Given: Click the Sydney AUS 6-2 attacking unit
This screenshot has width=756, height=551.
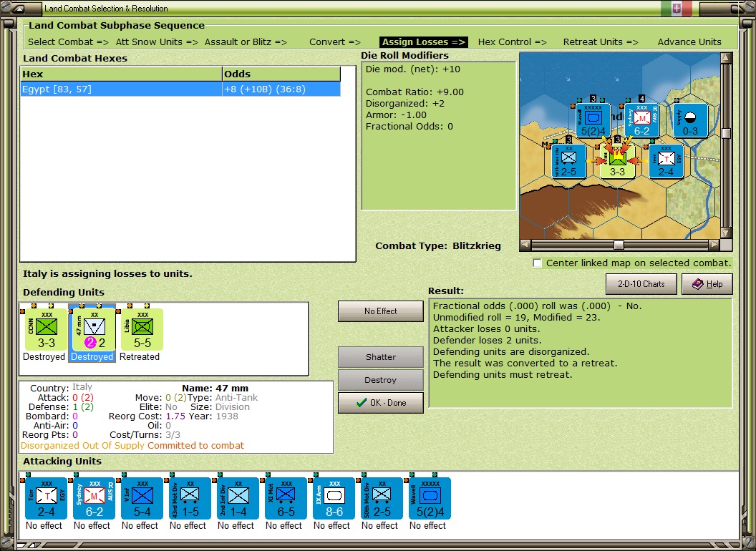Looking at the screenshot, I should click(94, 499).
